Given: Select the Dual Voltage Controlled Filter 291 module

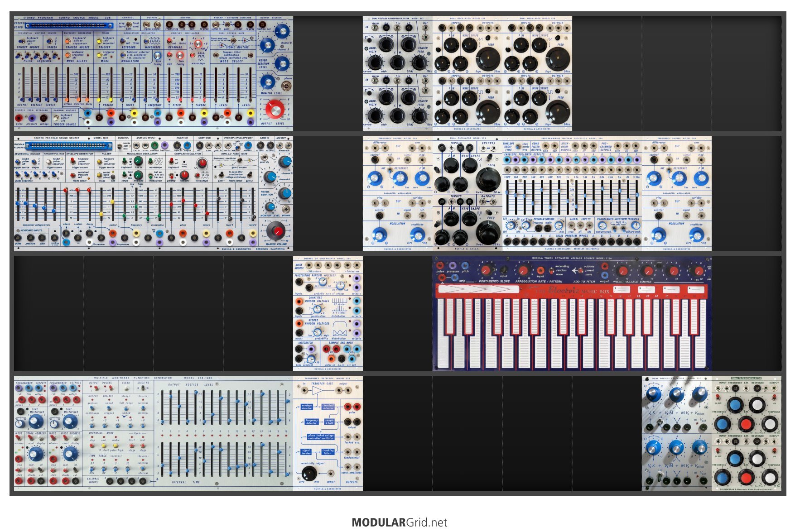Looking at the screenshot, I should click(398, 74).
